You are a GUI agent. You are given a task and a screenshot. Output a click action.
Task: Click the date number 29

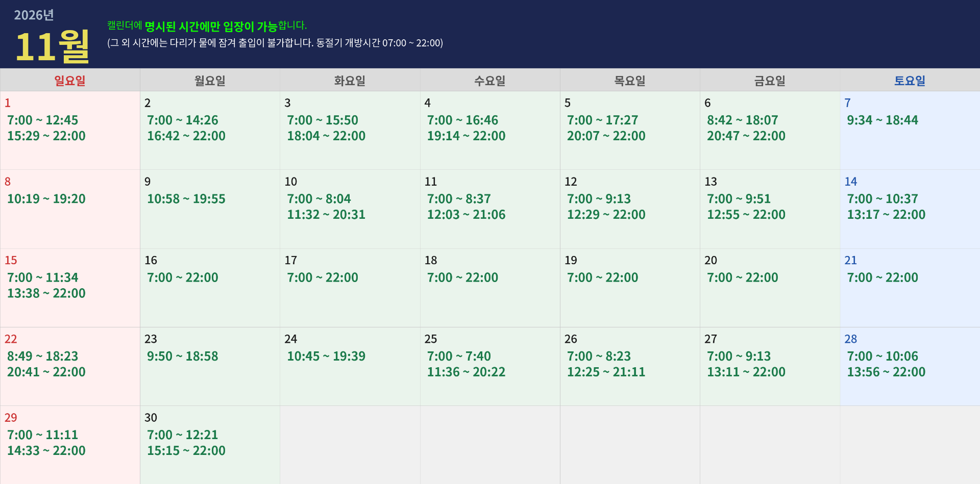[11, 418]
